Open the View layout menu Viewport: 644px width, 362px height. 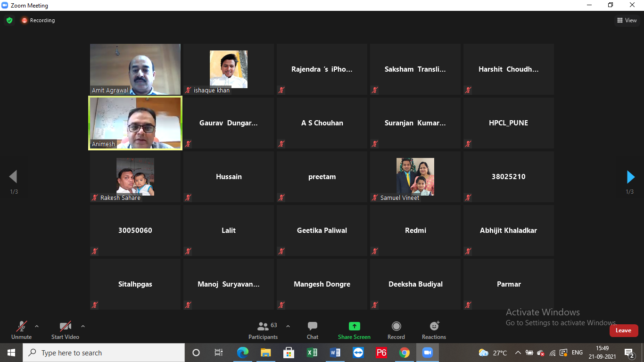click(627, 20)
